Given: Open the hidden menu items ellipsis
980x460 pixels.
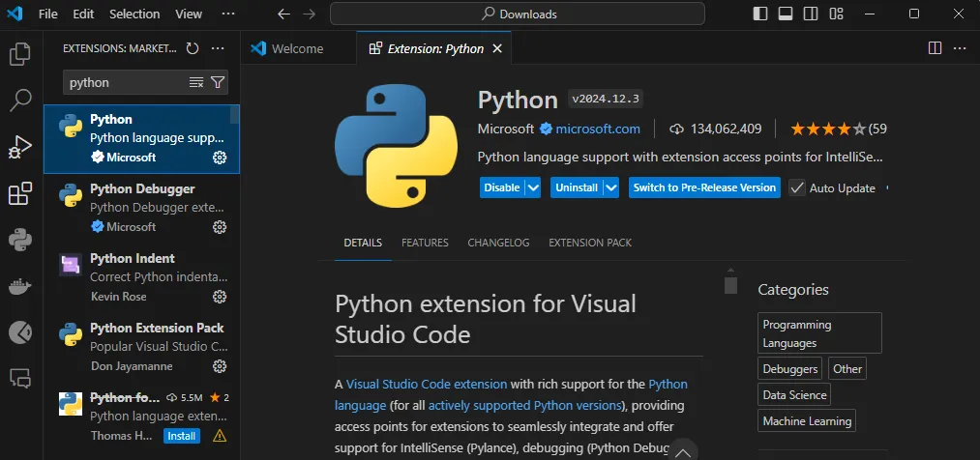Looking at the screenshot, I should pyautogui.click(x=228, y=14).
